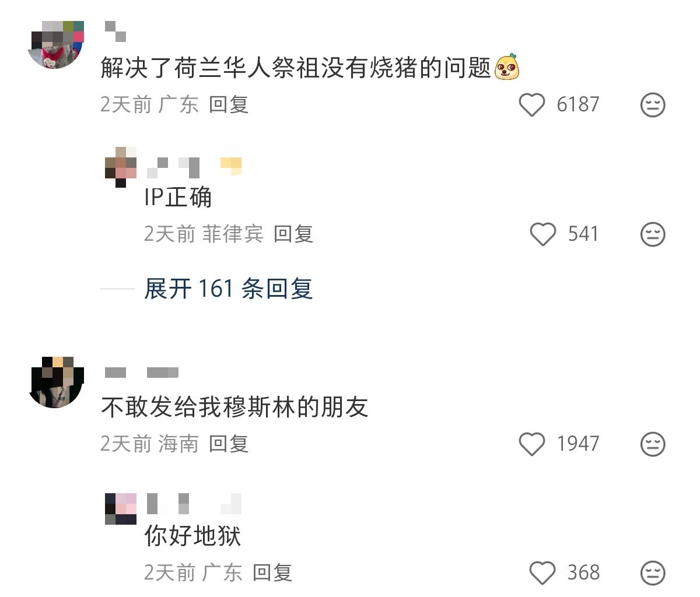Open avatar of 穆斯林的朋友 commenter
Viewport: 700px width, 597px height.
[57, 383]
